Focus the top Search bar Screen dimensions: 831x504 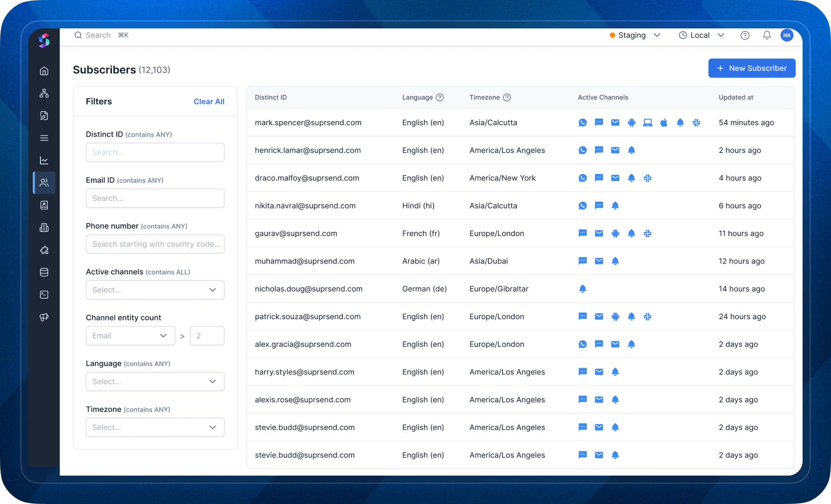click(x=102, y=35)
